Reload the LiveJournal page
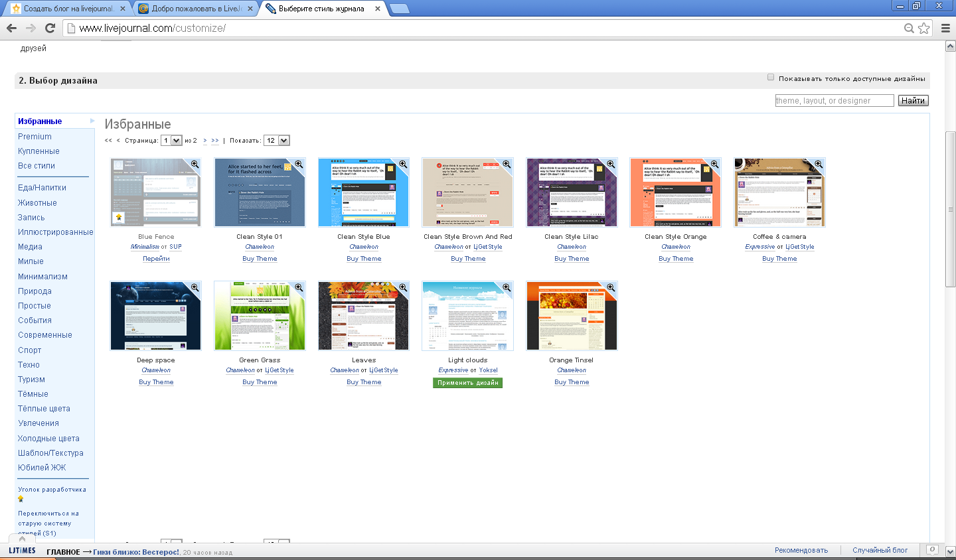This screenshot has height=560, width=956. coord(50,28)
